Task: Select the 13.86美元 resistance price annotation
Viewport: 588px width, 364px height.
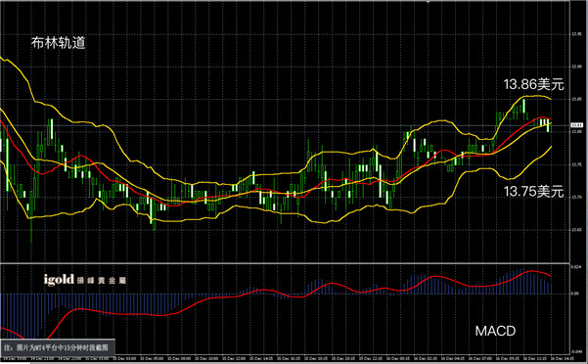Action: coord(533,84)
